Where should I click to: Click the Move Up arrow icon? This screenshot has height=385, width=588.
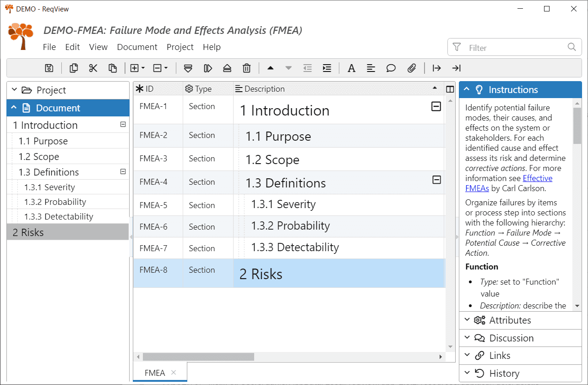(x=270, y=68)
